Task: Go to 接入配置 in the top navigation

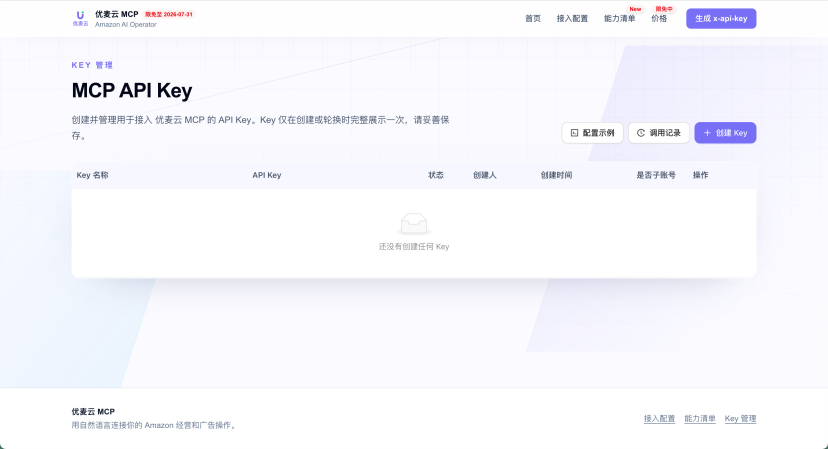Action: (x=572, y=18)
